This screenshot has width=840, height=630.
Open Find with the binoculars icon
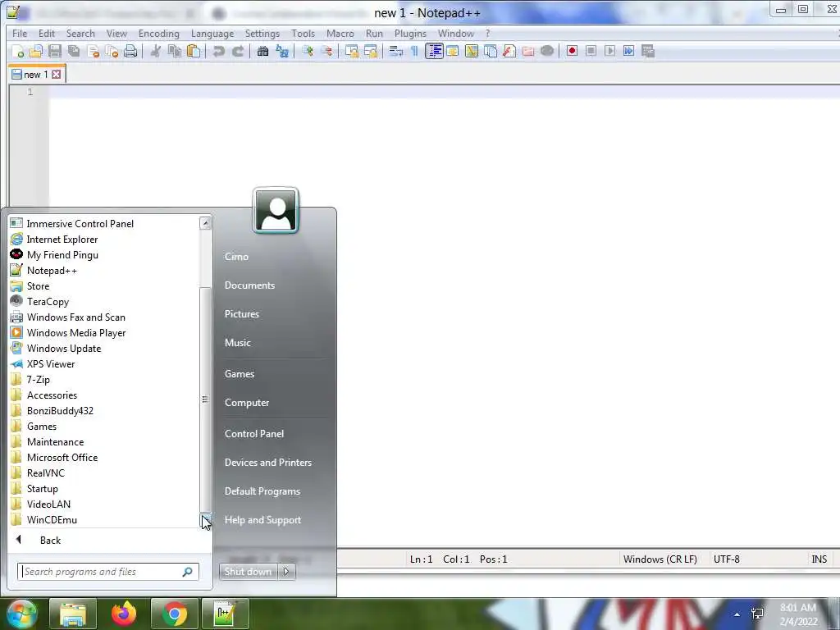coord(262,52)
